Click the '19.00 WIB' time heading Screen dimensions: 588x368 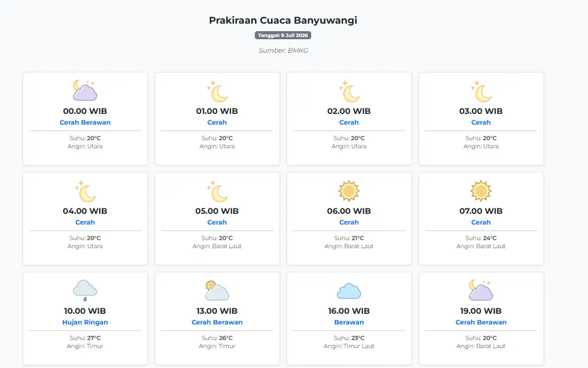pos(481,311)
